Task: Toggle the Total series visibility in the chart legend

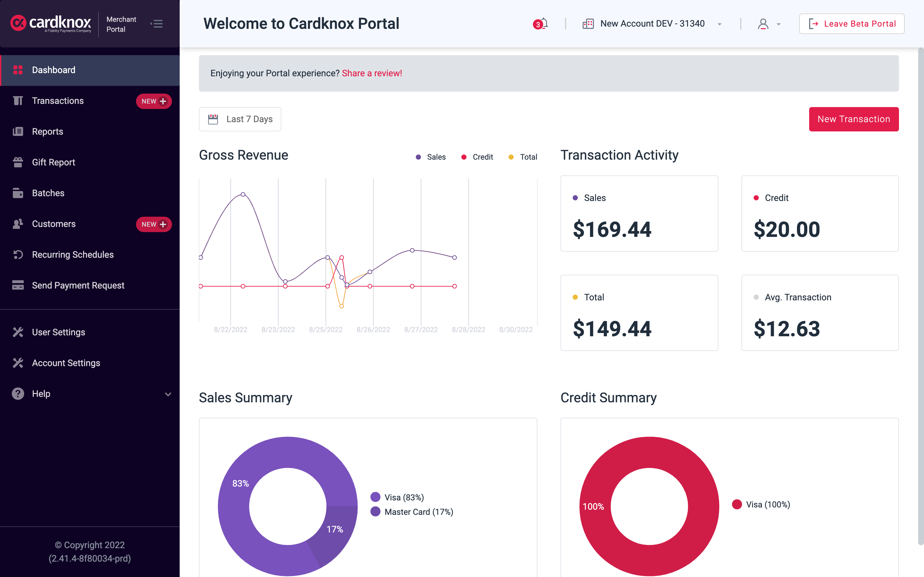Action: [x=523, y=157]
